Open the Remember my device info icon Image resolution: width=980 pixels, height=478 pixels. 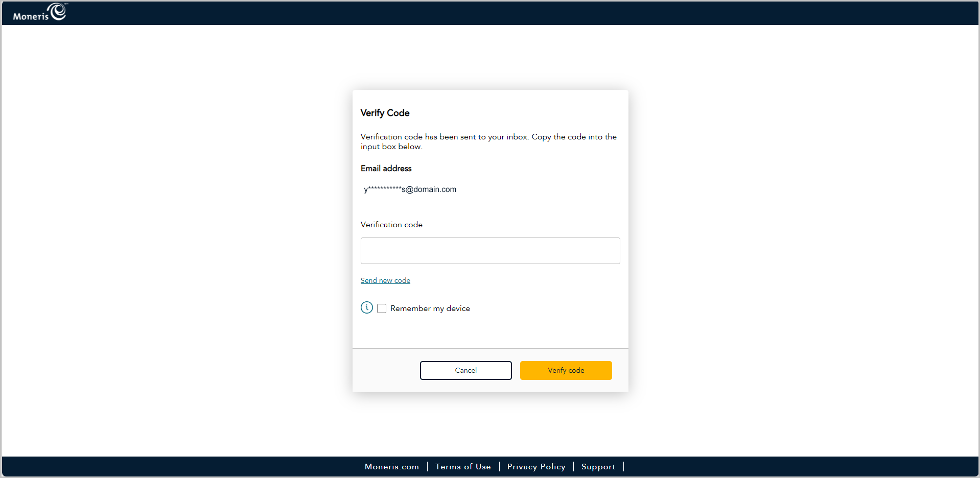[367, 307]
